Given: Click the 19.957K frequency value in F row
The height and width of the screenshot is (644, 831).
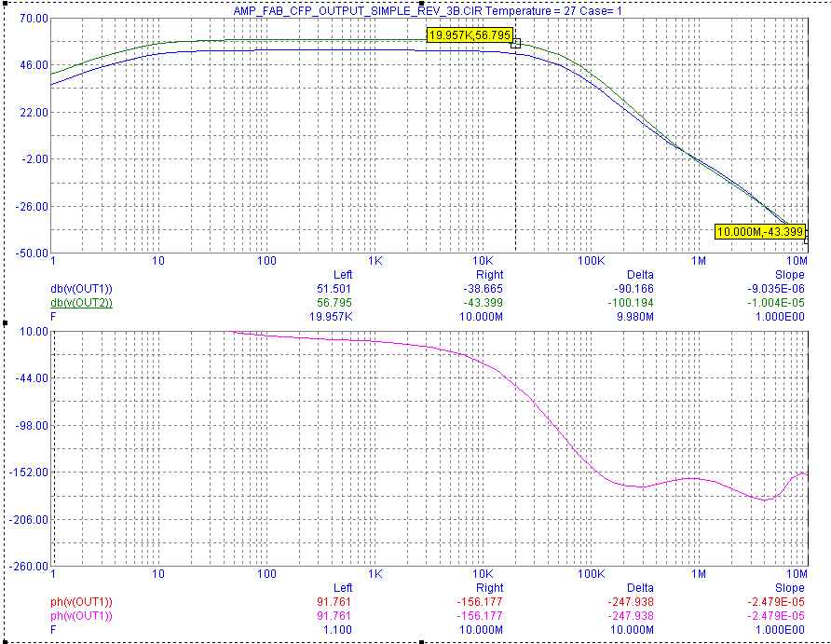Looking at the screenshot, I should pos(331,317).
